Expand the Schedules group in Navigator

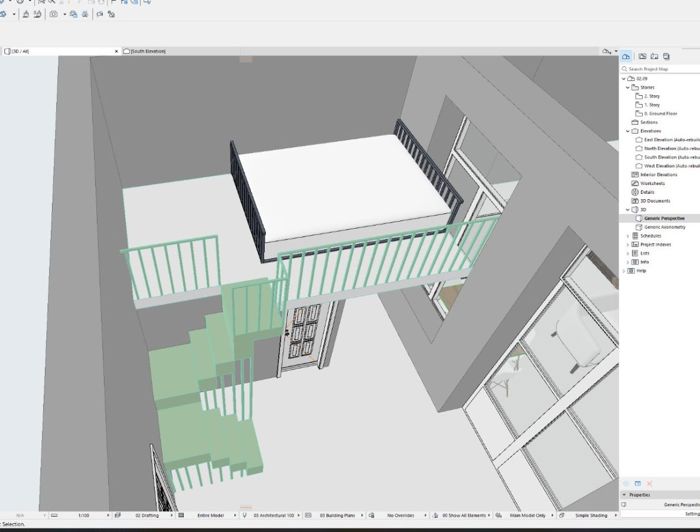(x=628, y=236)
